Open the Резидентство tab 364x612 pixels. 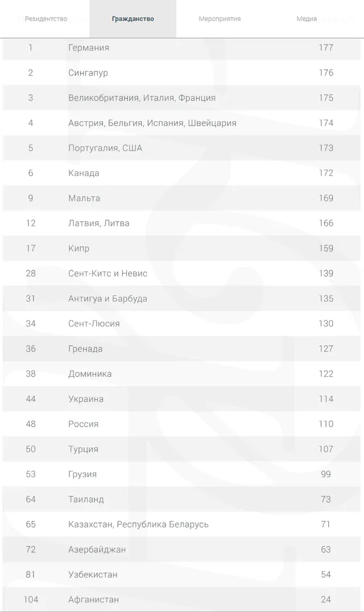pos(45,19)
